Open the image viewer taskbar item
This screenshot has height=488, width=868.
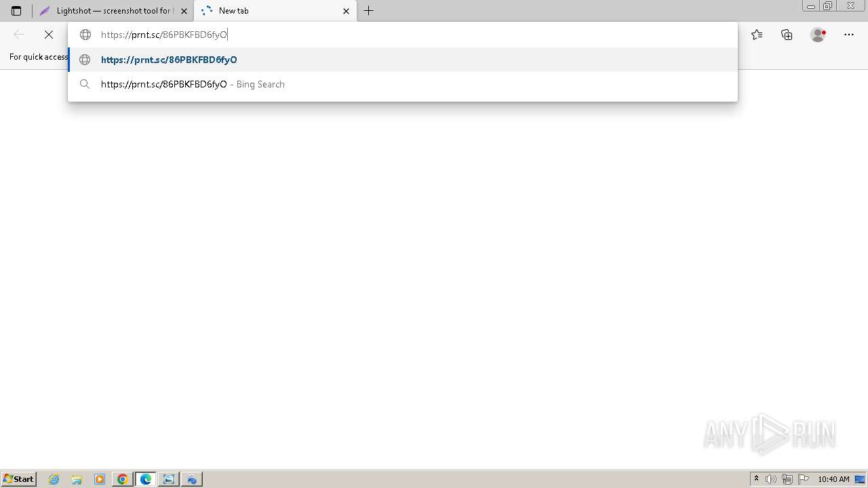coord(169,479)
